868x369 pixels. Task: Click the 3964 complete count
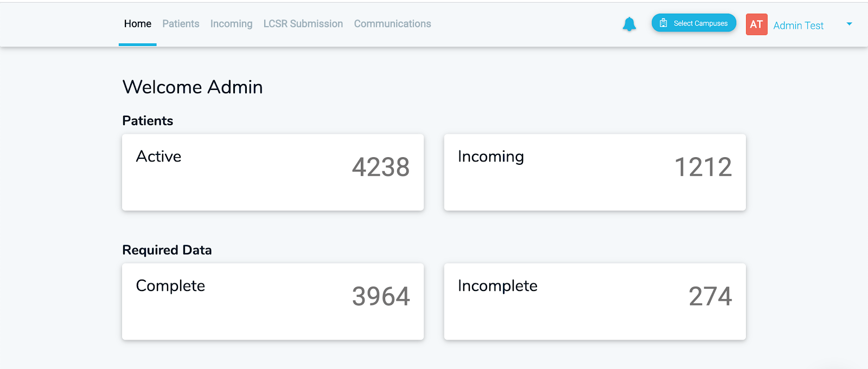pos(381,296)
